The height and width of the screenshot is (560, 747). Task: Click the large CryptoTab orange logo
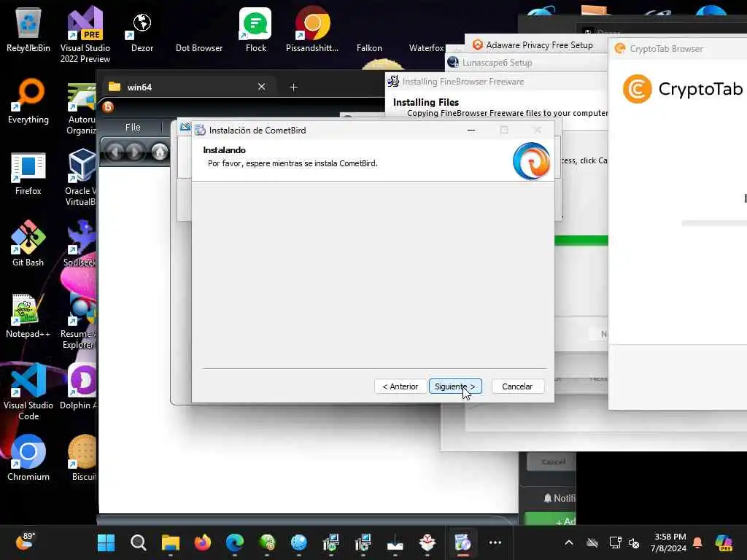tap(637, 88)
